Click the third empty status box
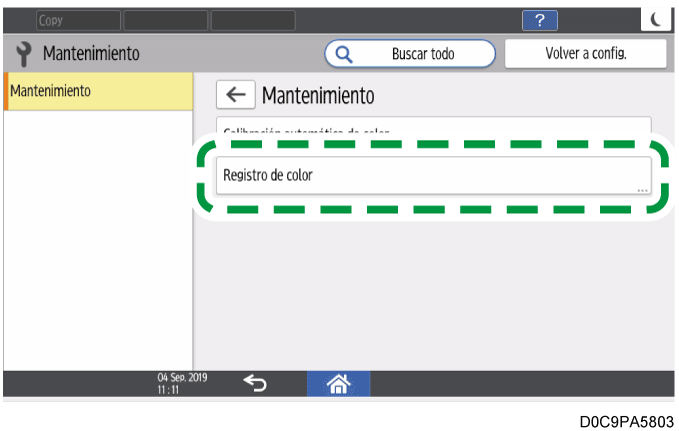 tap(253, 20)
